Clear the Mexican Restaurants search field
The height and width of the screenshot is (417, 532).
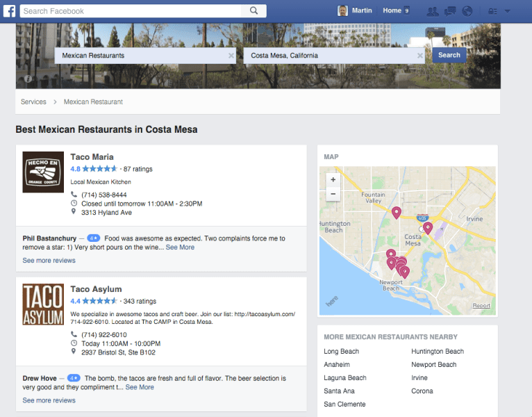coord(231,56)
